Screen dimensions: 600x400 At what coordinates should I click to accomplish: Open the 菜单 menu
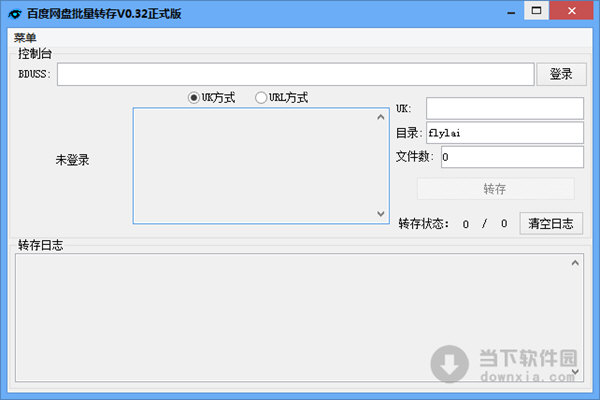(25, 38)
